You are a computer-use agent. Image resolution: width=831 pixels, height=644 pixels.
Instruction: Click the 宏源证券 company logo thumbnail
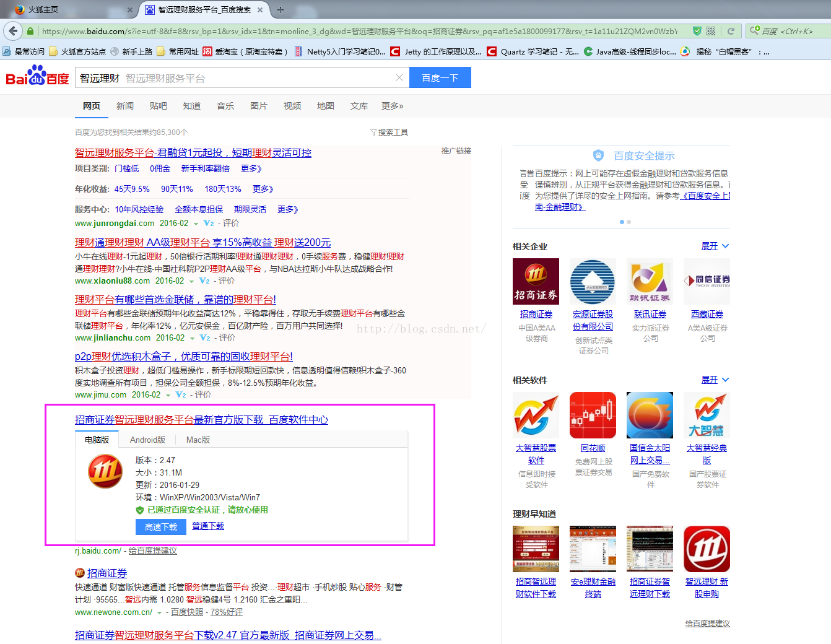(x=593, y=282)
